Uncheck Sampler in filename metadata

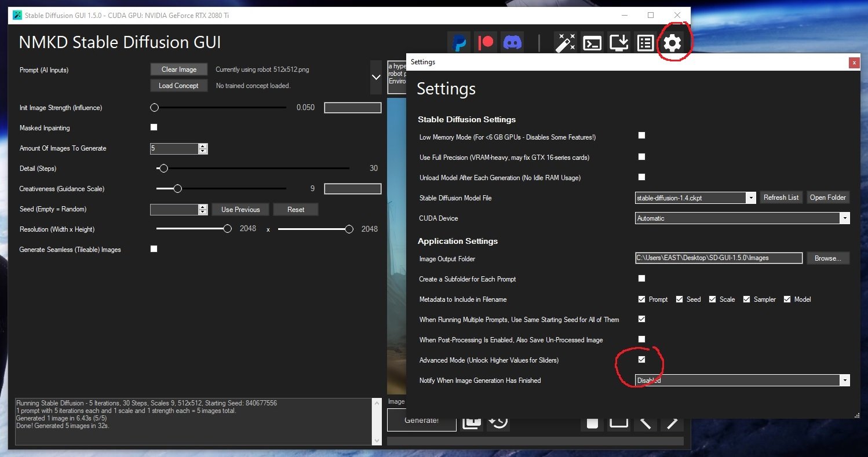coord(746,299)
